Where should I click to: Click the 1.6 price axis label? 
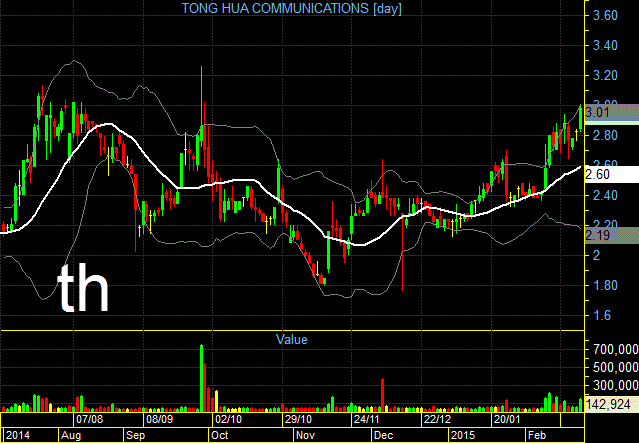point(602,315)
